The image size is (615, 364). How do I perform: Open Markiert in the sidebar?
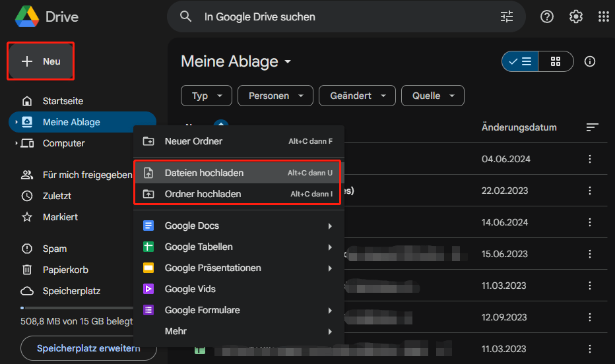[71, 217]
